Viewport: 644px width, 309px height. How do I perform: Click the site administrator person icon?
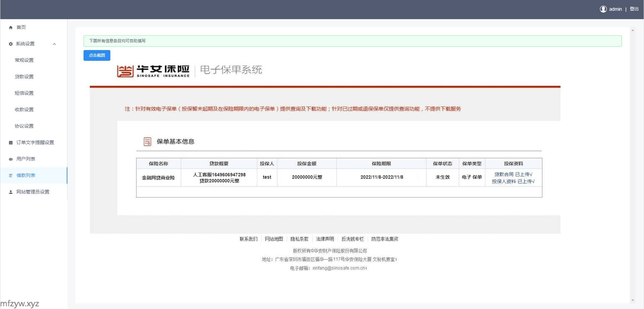pyautogui.click(x=11, y=192)
